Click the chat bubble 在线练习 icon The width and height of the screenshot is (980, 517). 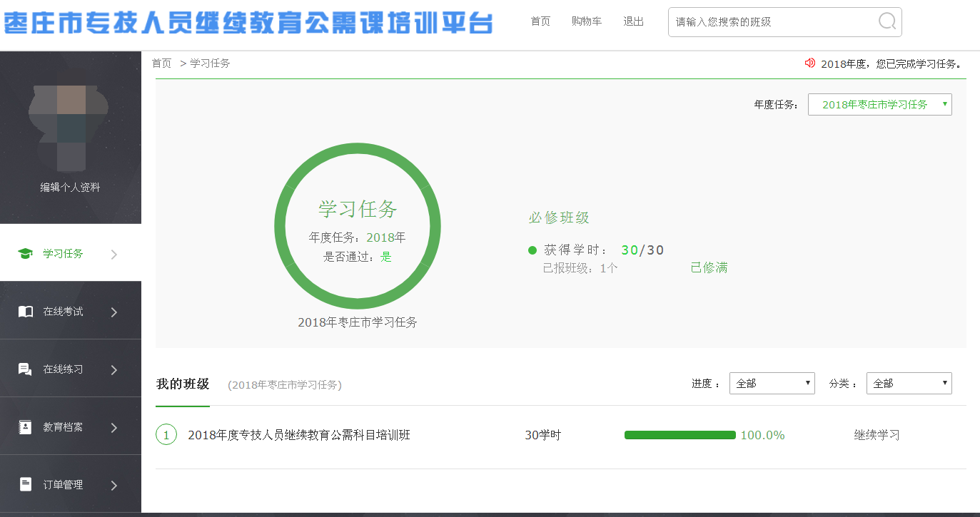point(25,369)
